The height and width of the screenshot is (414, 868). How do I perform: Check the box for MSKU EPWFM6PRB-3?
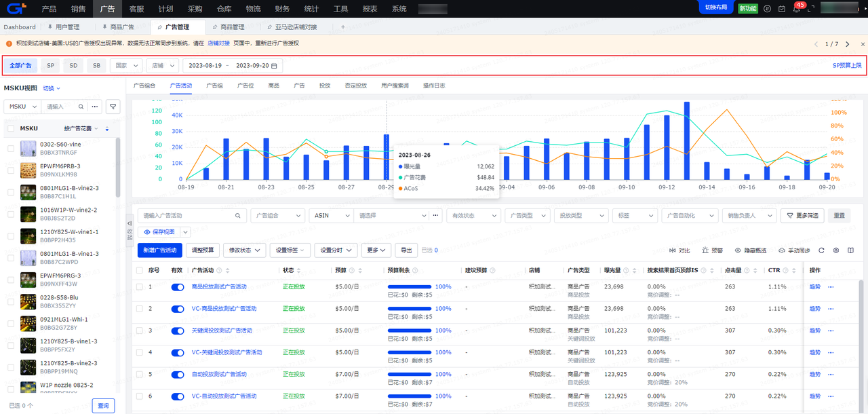point(11,170)
